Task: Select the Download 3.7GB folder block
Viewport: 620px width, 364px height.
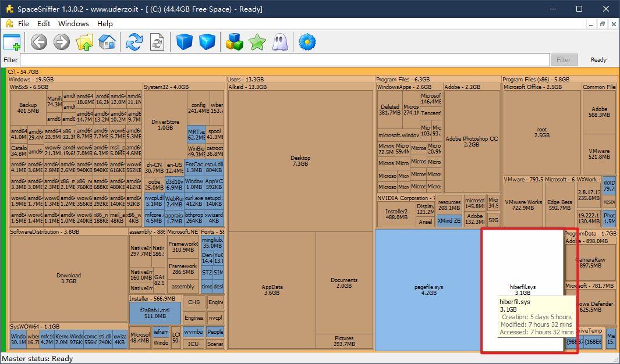Action: 69,278
